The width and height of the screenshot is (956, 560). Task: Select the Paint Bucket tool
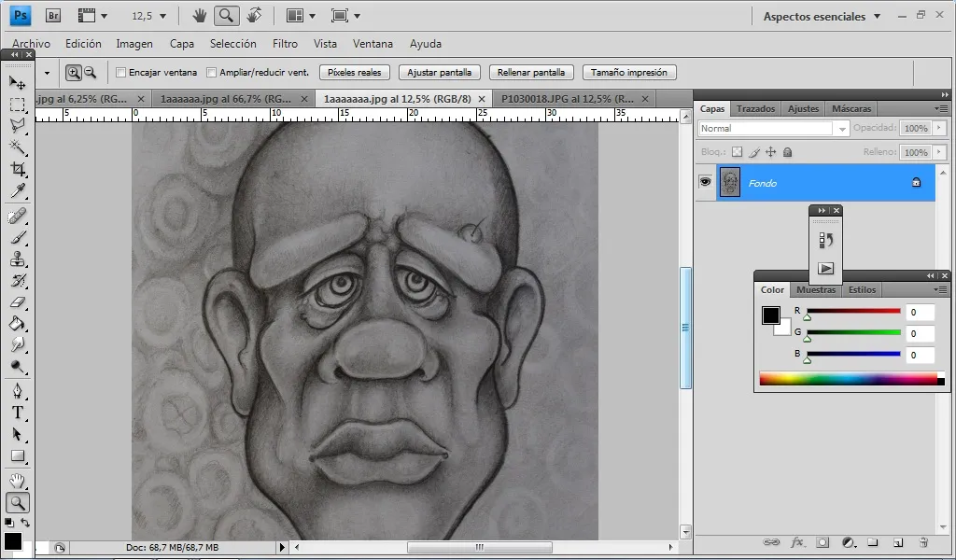tap(17, 324)
